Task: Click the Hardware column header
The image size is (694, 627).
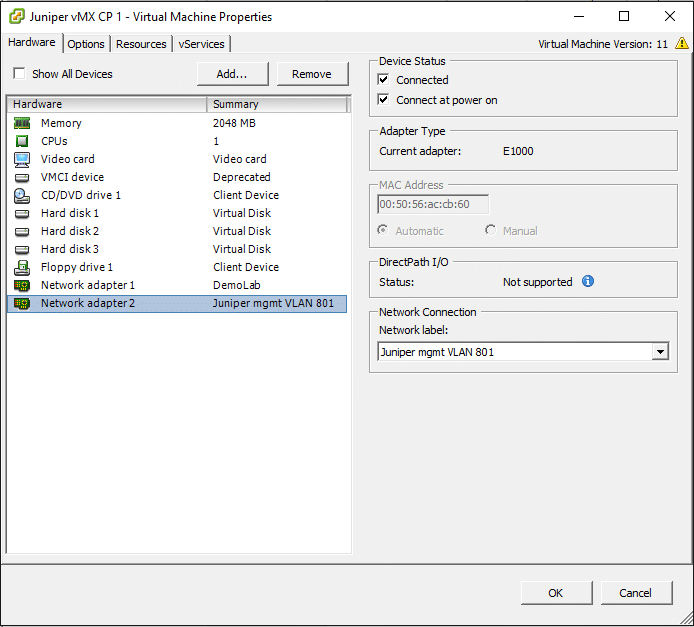Action: click(107, 104)
